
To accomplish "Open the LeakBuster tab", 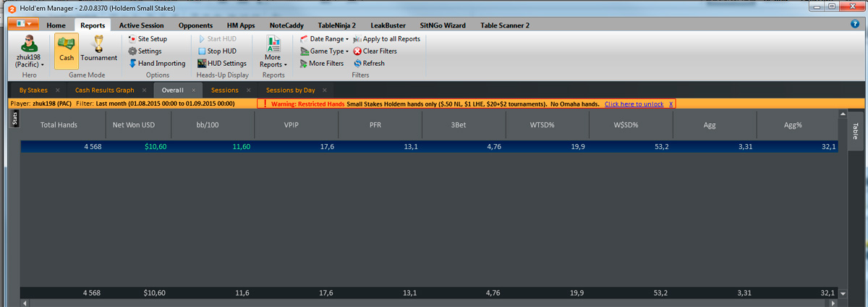I will point(388,25).
